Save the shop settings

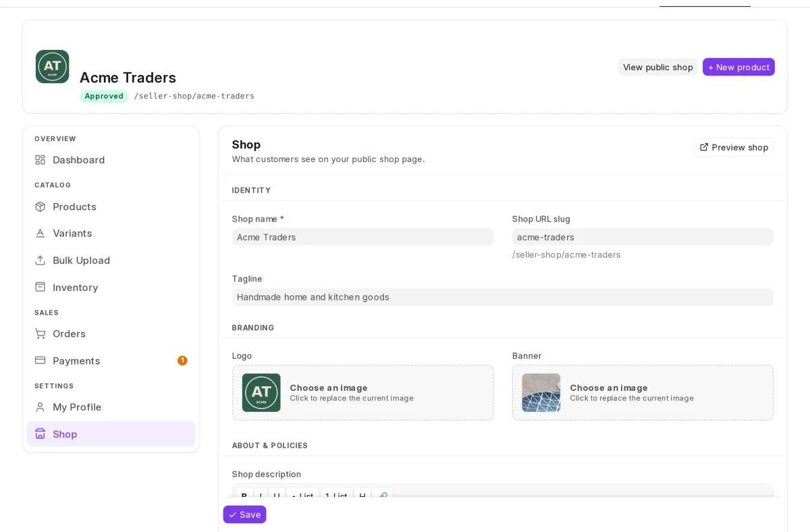(244, 514)
